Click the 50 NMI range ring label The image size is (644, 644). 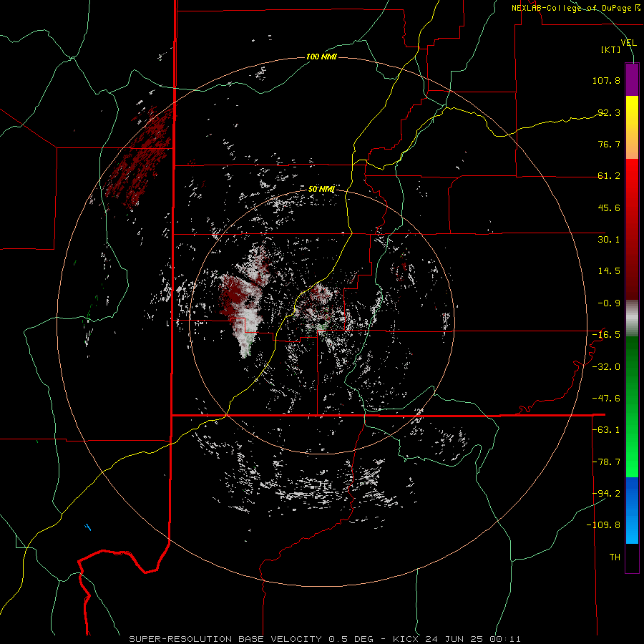(321, 190)
